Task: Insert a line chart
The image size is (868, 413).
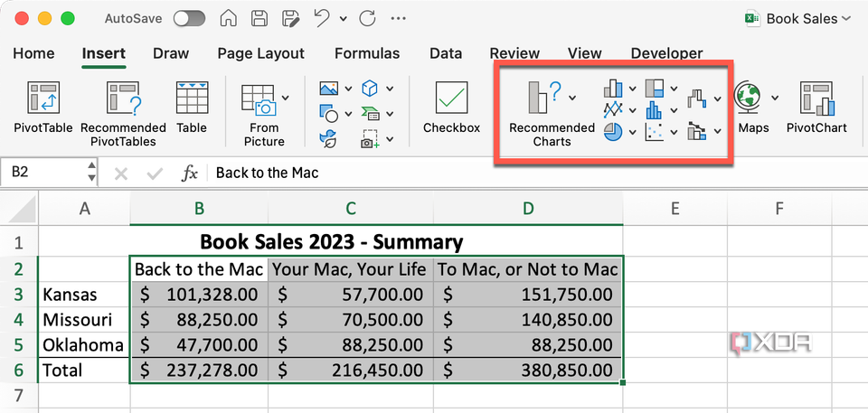Action: (x=613, y=109)
